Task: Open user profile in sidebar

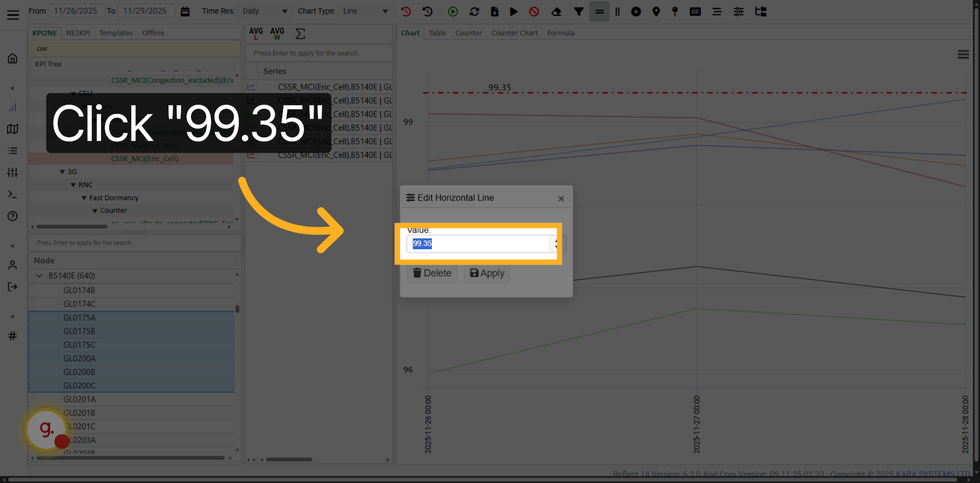Action: [x=13, y=265]
